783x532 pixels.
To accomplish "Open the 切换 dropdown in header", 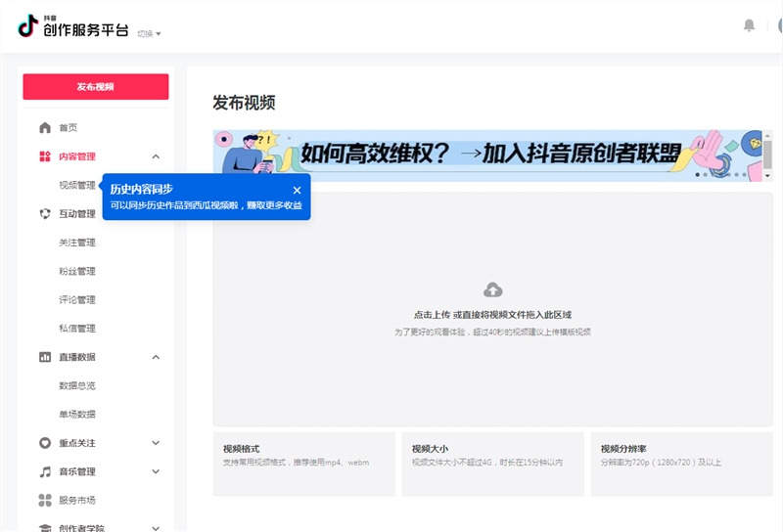I will [149, 33].
